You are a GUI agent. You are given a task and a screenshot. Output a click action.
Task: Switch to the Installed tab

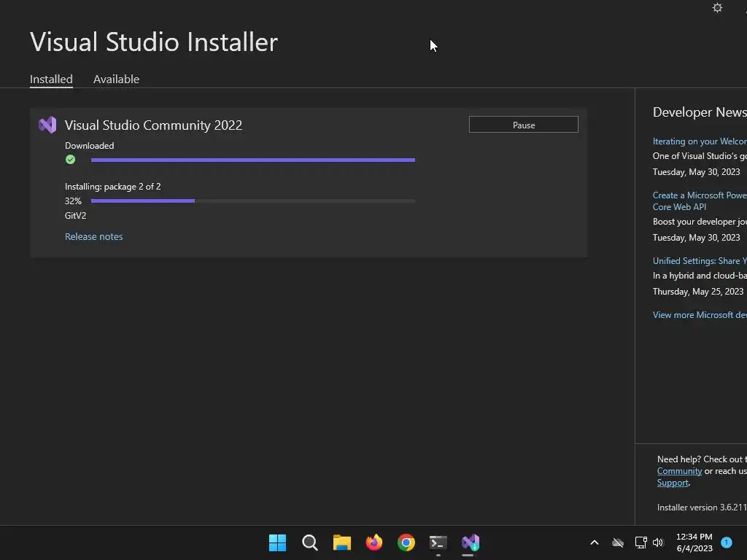coord(52,79)
